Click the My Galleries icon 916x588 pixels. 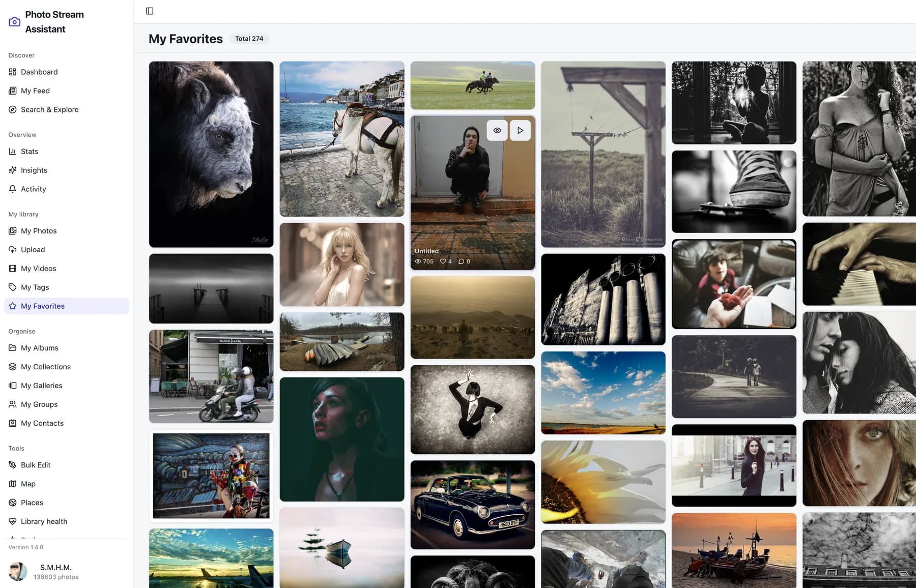(13, 385)
